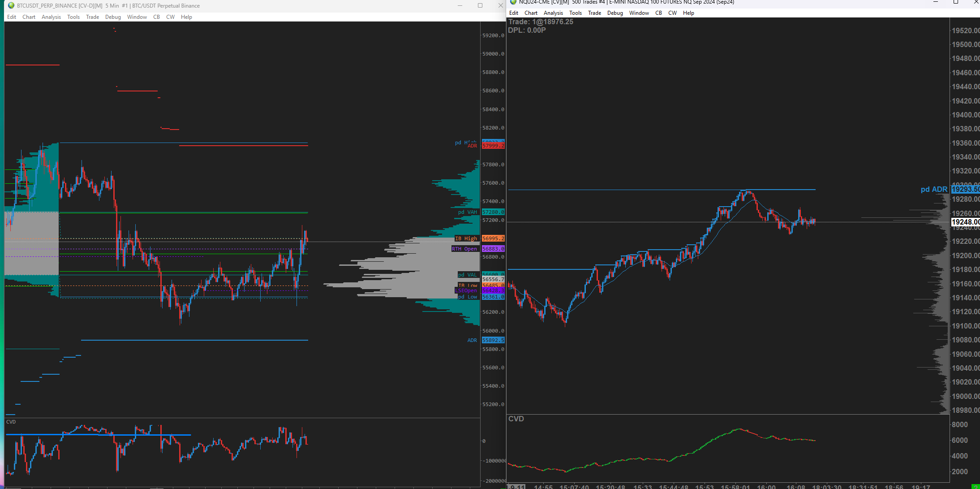Minimize the BTCUSDT chart window

(x=460, y=5)
